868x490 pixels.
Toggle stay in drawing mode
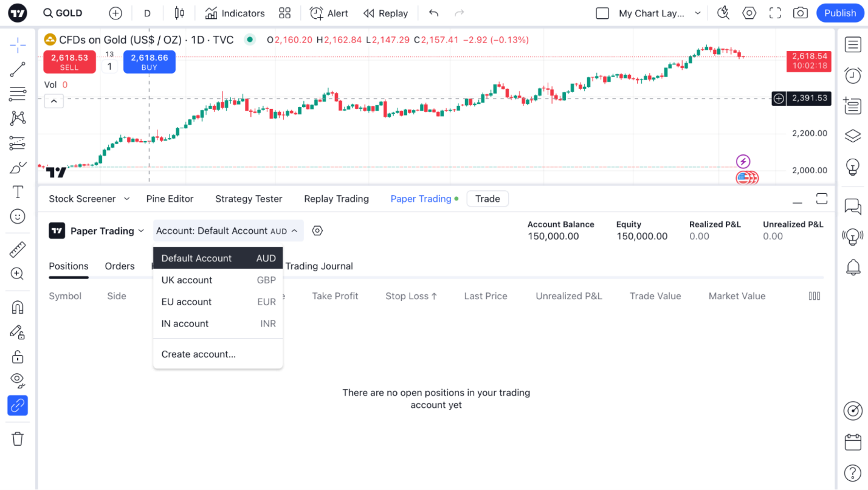(18, 332)
